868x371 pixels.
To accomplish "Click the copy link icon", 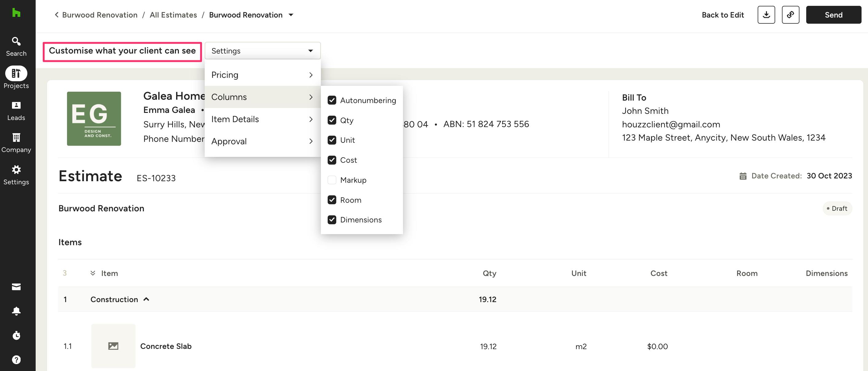I will (x=790, y=15).
